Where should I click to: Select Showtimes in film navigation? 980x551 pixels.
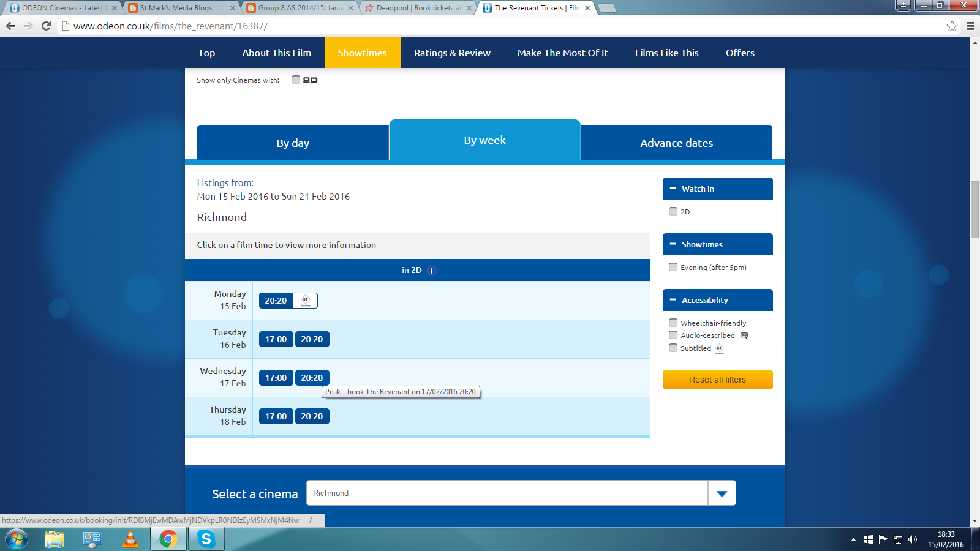pyautogui.click(x=362, y=53)
